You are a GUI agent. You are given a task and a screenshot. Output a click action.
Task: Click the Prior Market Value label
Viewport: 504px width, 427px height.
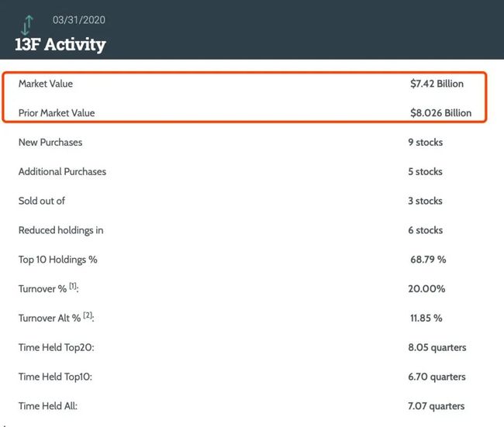coord(57,113)
